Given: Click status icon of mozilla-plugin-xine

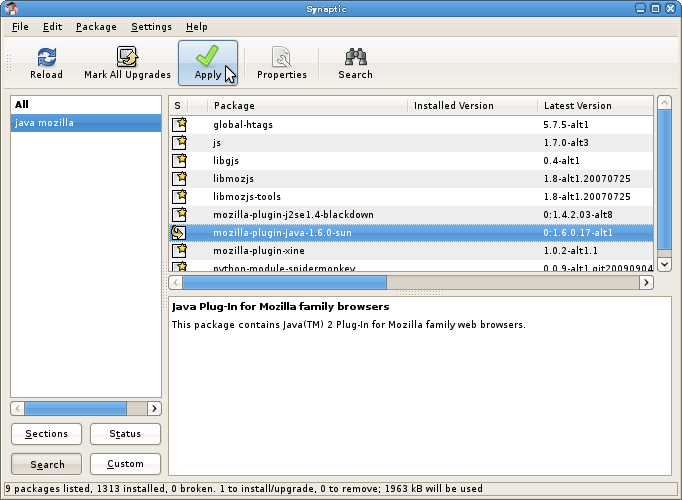Looking at the screenshot, I should (x=179, y=251).
